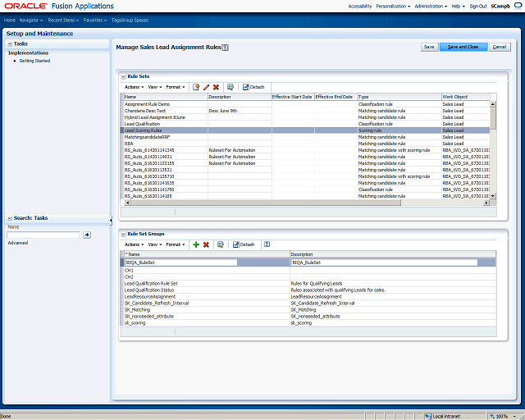
Task: Click in the task Name search field
Action: (43, 235)
